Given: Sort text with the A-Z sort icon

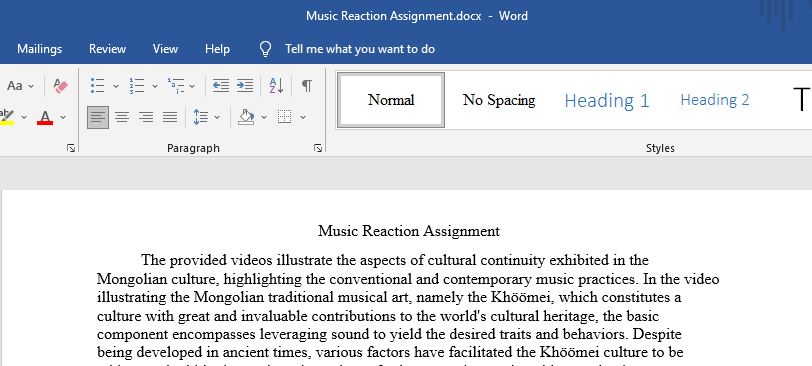Looking at the screenshot, I should pyautogui.click(x=276, y=85).
